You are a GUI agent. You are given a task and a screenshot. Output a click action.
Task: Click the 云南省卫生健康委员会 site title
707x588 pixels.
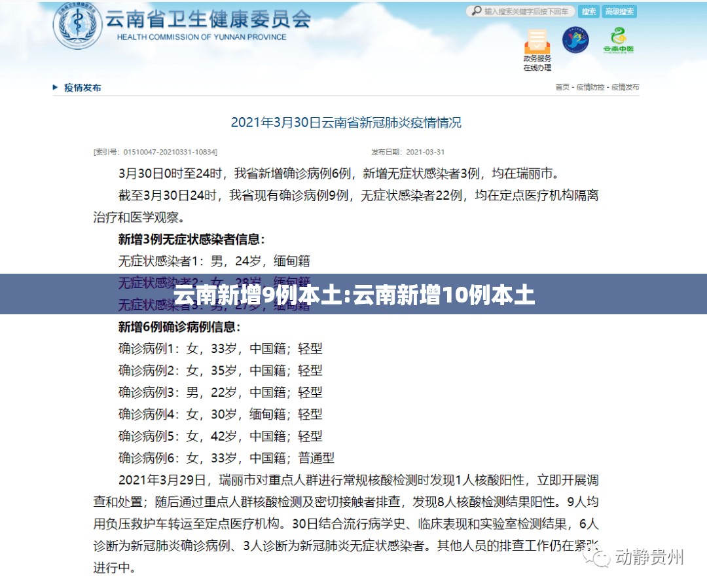click(x=208, y=19)
